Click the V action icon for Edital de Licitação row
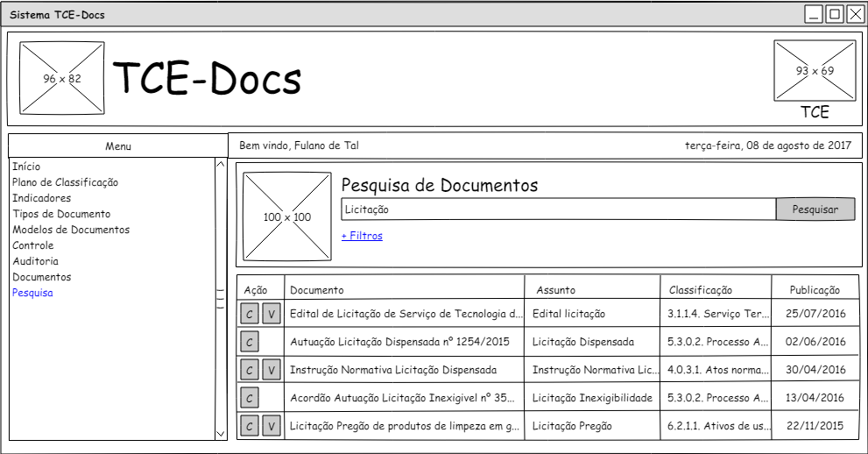 coord(271,314)
